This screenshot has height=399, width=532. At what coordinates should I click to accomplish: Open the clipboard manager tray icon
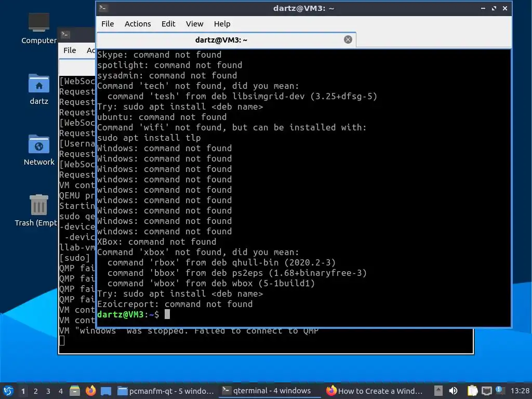472,391
